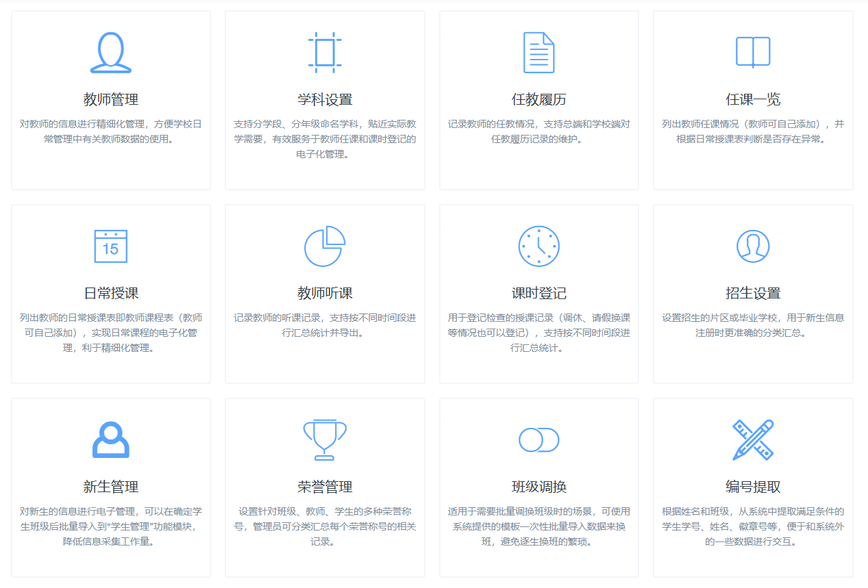
Task: Select the 编号提取 ruler and pencil icon
Action: 752,439
